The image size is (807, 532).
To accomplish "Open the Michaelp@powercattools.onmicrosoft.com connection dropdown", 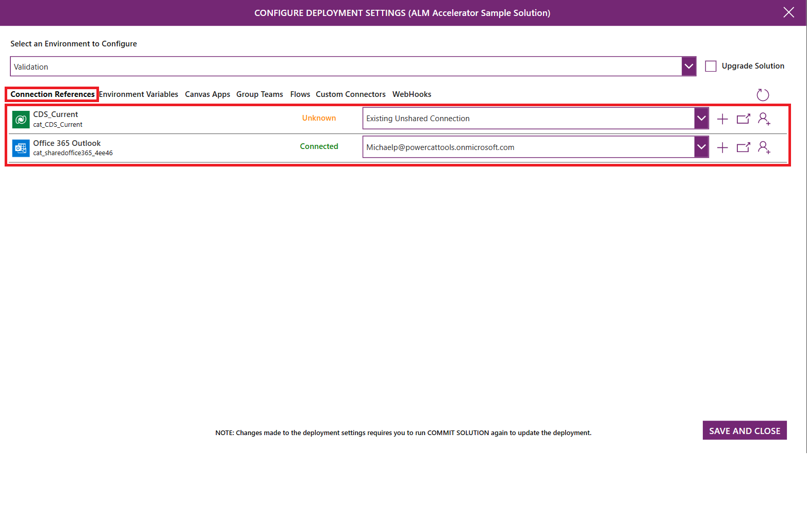I will 701,146.
